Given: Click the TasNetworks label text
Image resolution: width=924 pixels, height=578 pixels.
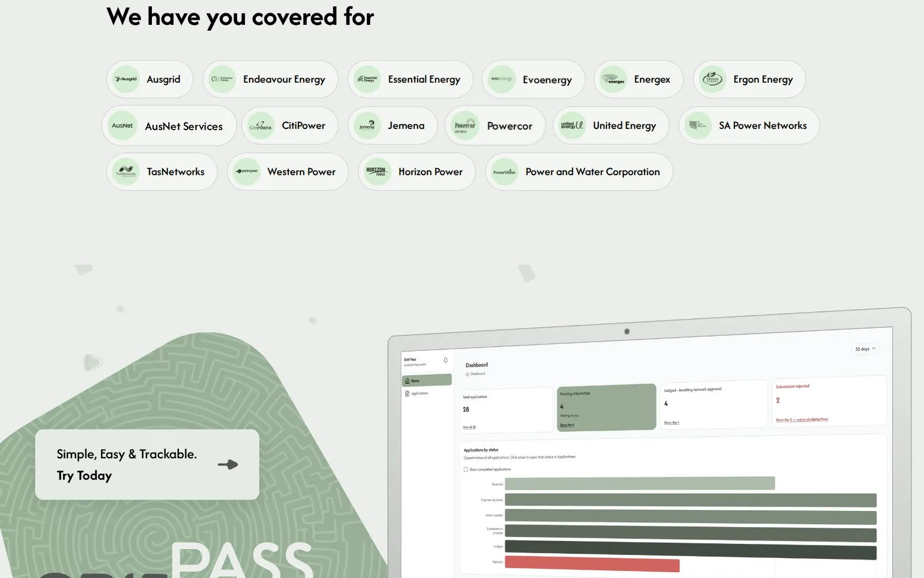Looking at the screenshot, I should point(176,172).
